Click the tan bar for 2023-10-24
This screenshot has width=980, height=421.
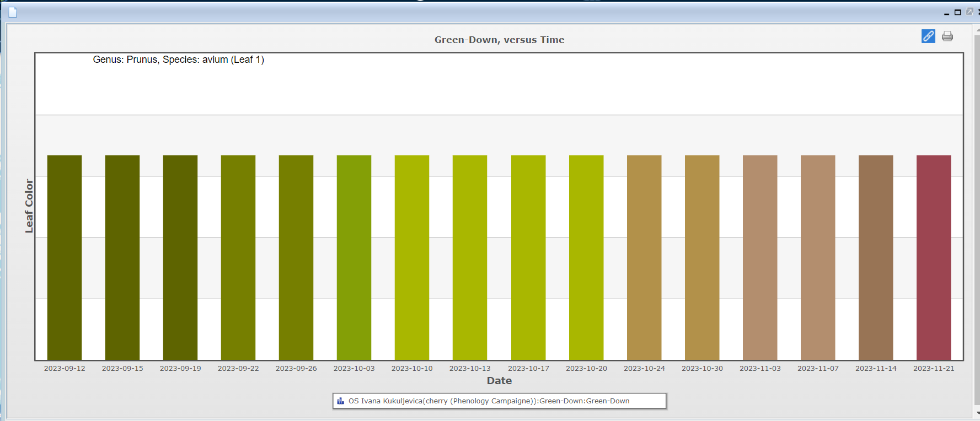pos(644,257)
